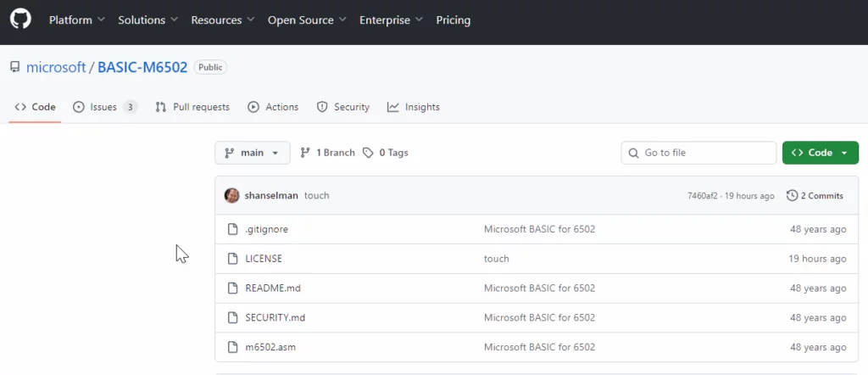Click the file icon next to README.md
This screenshot has width=868, height=375.
click(233, 288)
